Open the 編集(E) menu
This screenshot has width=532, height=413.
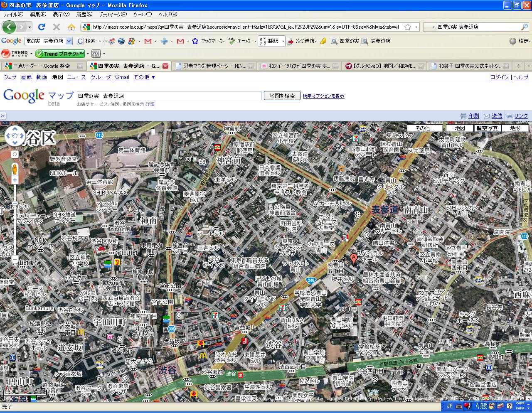[x=38, y=15]
